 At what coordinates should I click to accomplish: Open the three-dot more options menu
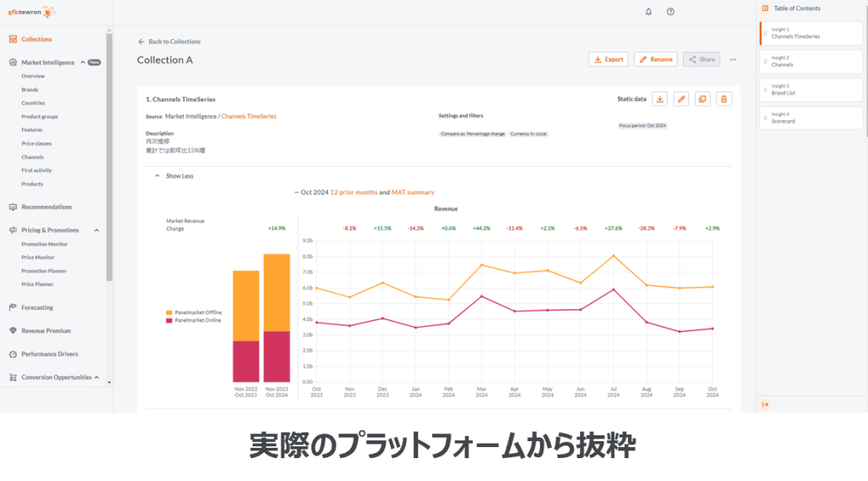[x=733, y=59]
